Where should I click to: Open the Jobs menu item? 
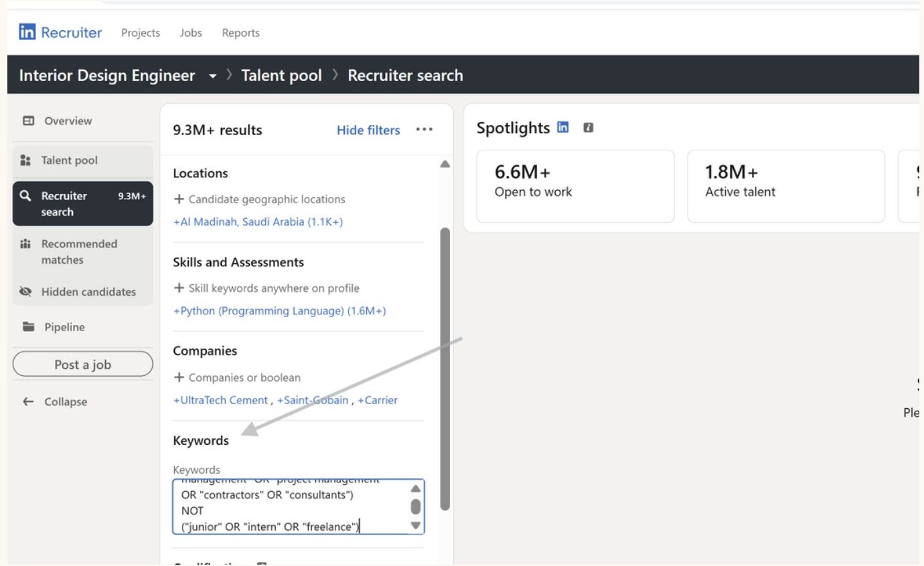coord(191,33)
